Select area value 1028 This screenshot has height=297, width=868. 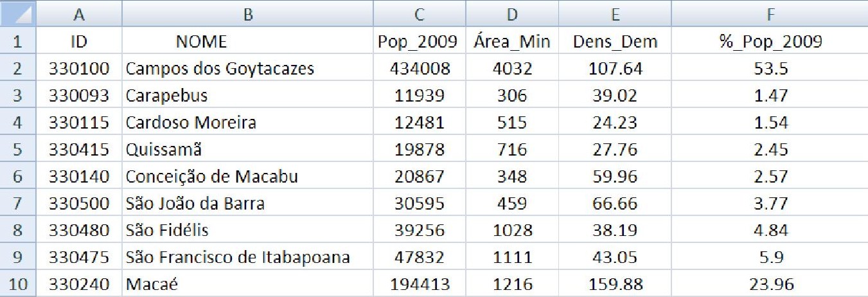(512, 230)
